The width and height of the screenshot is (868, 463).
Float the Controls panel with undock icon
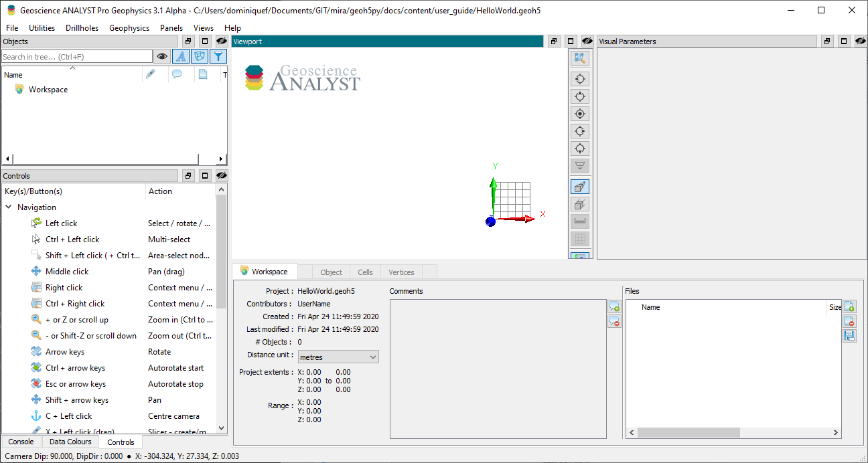[x=189, y=176]
